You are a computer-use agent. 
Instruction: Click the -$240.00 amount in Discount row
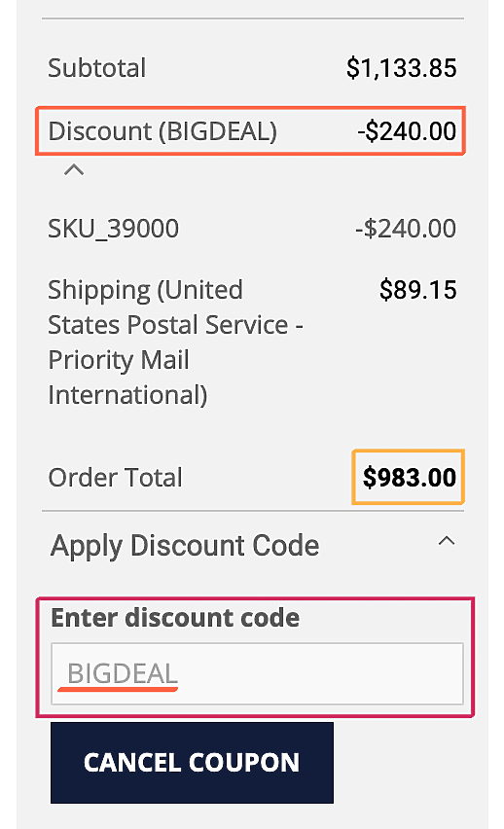tap(406, 131)
